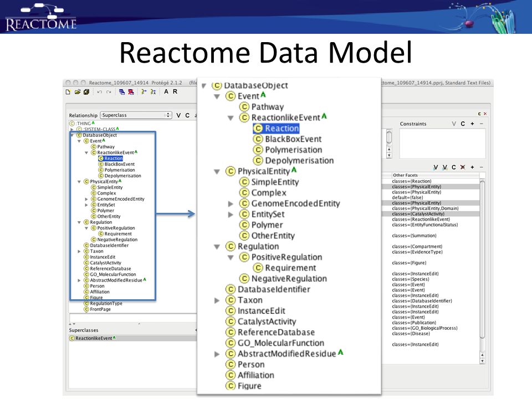Click the Undo arrow in toolbar

click(x=99, y=92)
